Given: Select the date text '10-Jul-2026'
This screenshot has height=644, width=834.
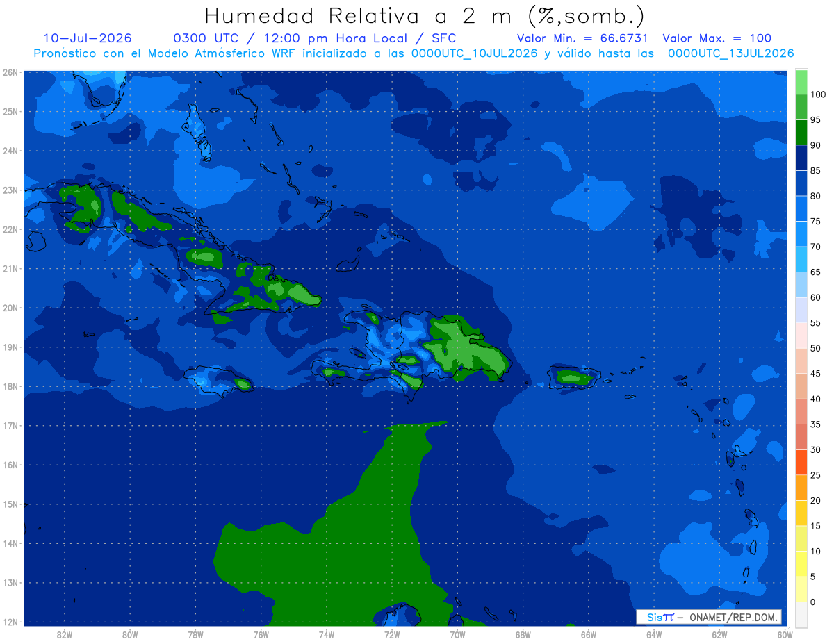Looking at the screenshot, I should [x=88, y=38].
